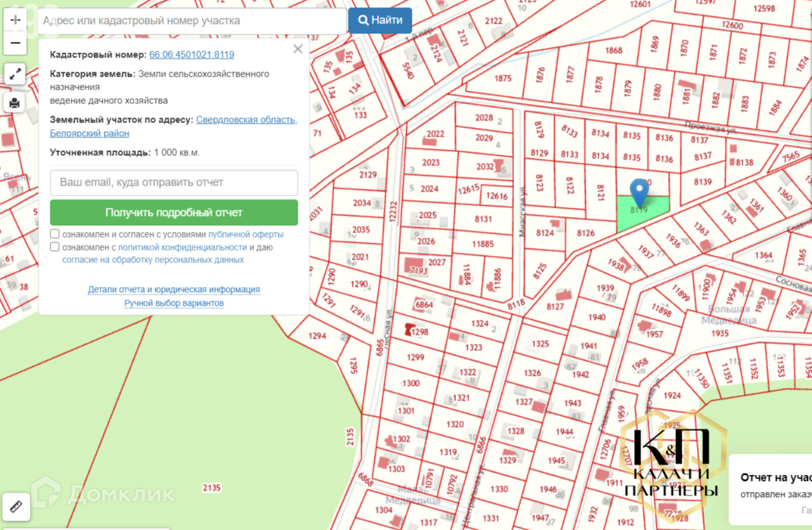Close the parcel information panel
The image size is (812, 530).
[x=298, y=49]
